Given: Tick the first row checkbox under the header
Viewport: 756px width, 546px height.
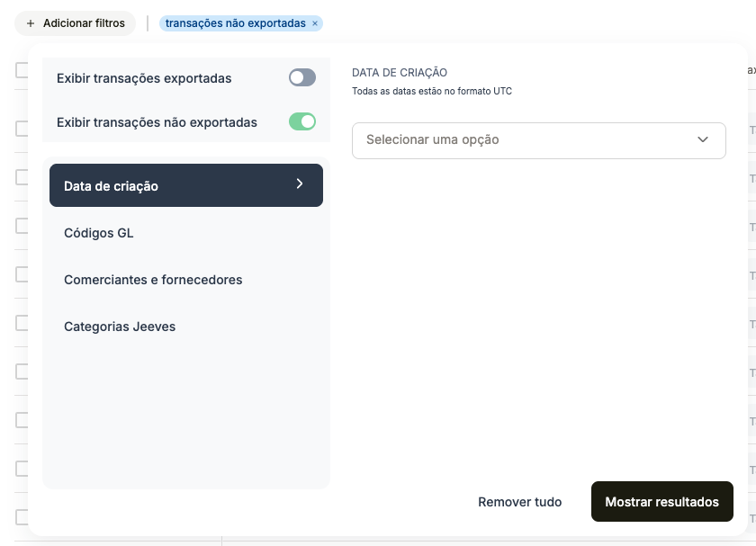Looking at the screenshot, I should 22,129.
